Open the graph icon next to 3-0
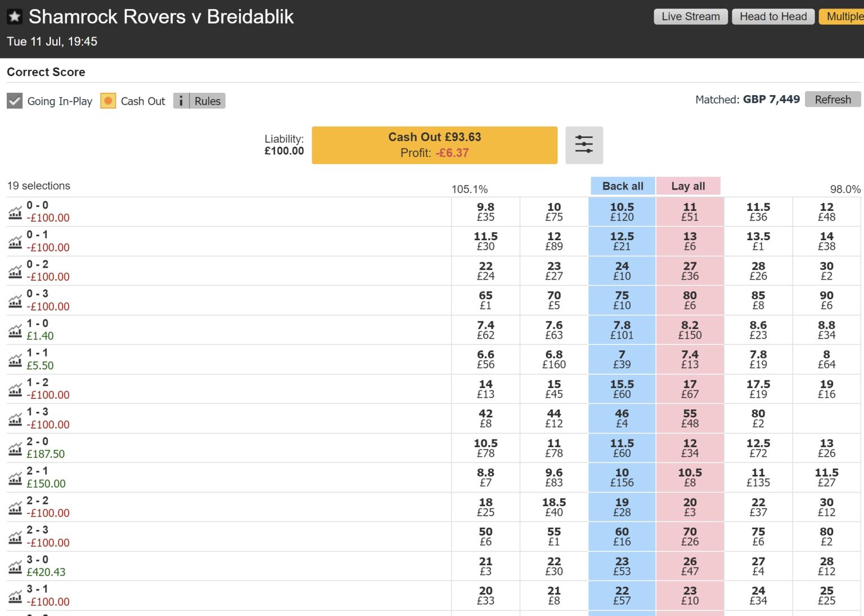The width and height of the screenshot is (864, 616). point(15,566)
